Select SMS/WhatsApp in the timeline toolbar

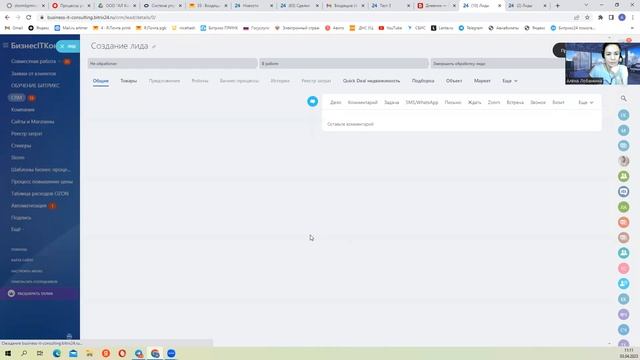pyautogui.click(x=422, y=102)
